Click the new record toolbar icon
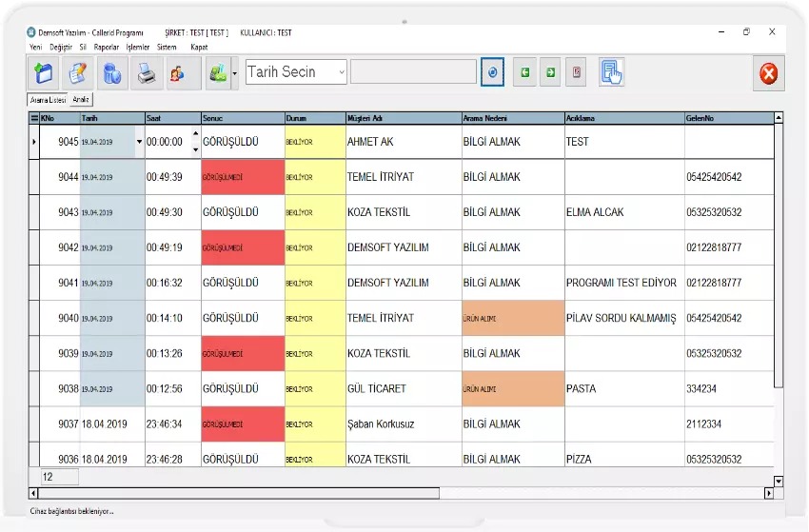The image size is (809, 532). [x=43, y=72]
